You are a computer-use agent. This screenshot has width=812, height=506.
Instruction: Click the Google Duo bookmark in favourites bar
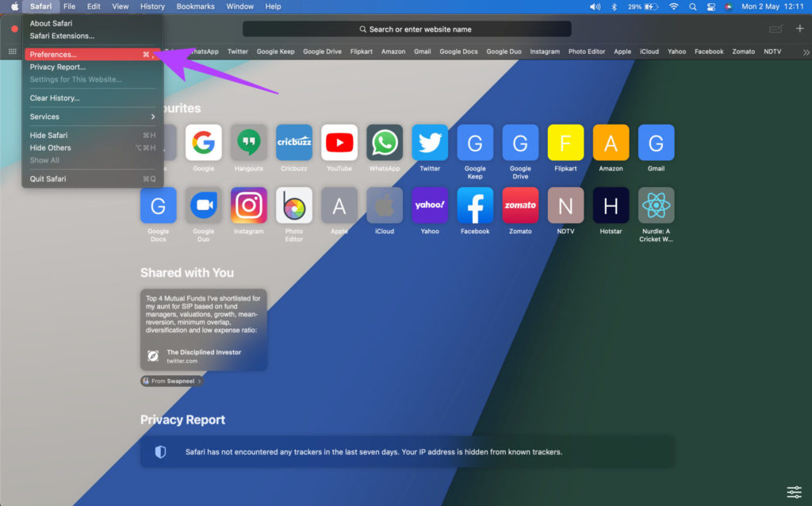coord(504,52)
